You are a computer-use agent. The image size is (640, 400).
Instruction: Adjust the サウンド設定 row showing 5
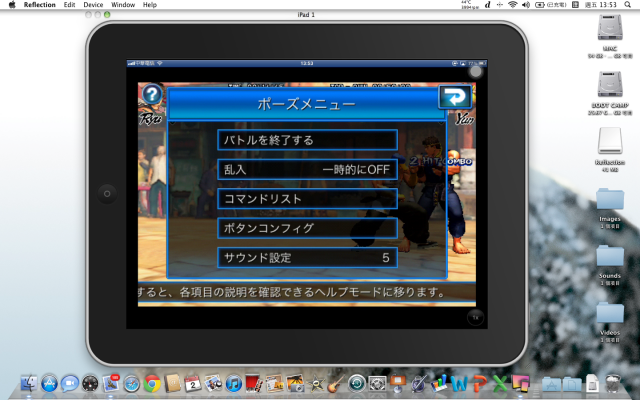(x=307, y=258)
